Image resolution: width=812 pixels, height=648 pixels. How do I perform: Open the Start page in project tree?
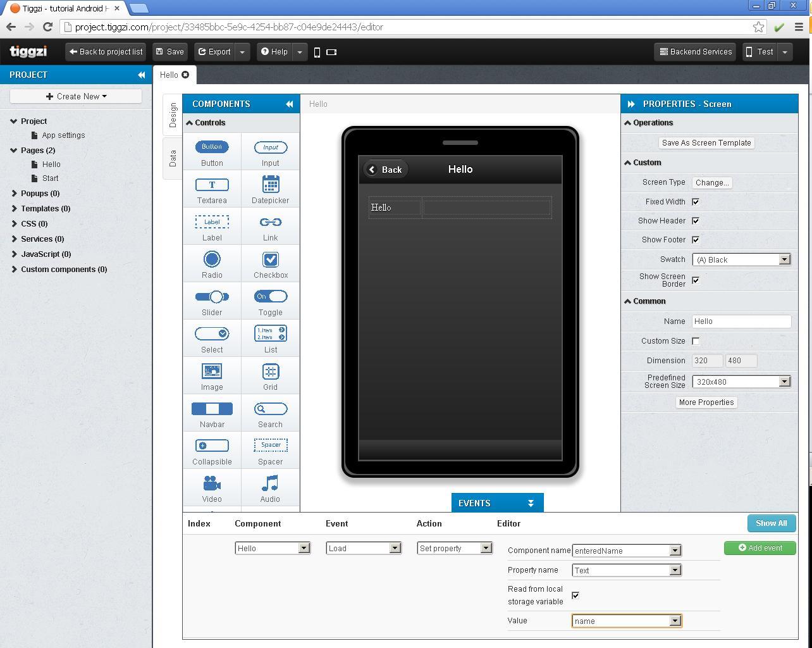[x=50, y=178]
